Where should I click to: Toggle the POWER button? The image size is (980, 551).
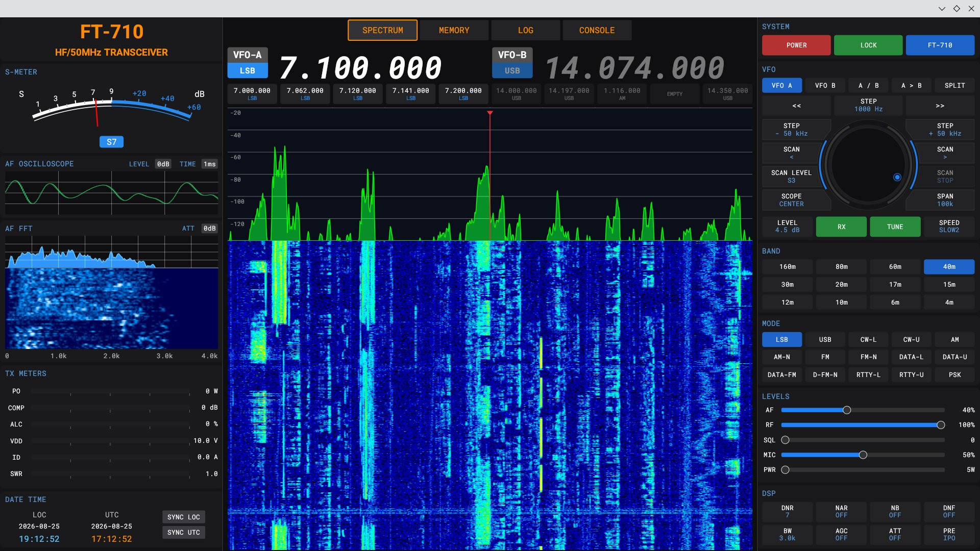796,45
